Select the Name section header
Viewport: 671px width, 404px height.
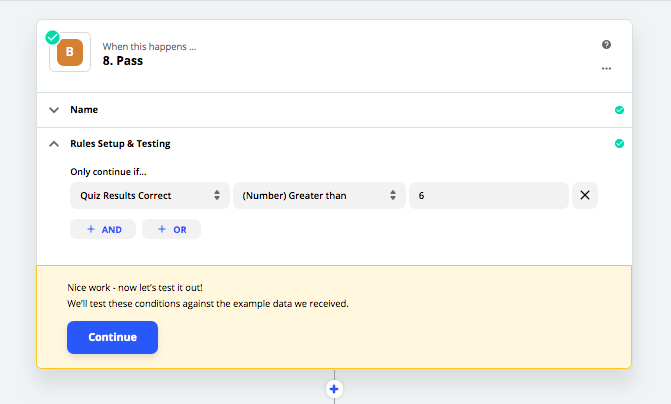pos(334,110)
